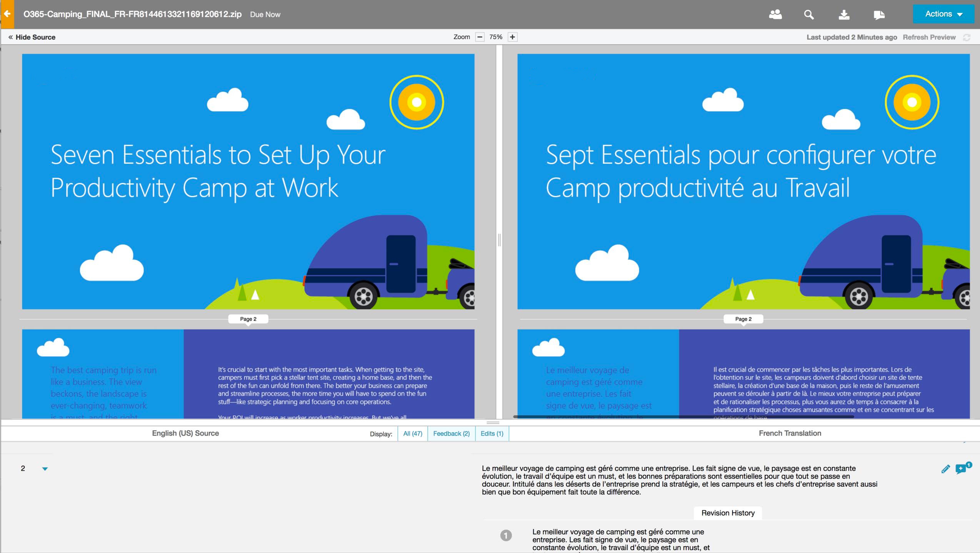The width and height of the screenshot is (980, 553).
Task: Select the Feedback (2) display tab
Action: [451, 433]
